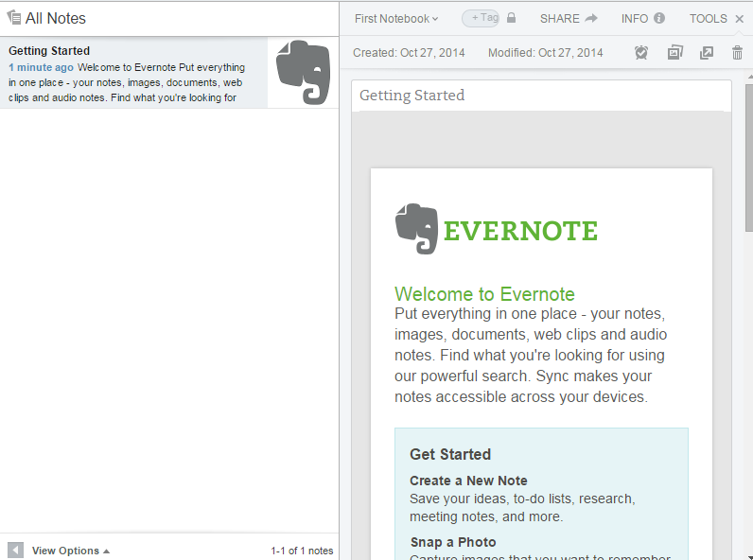
Task: Click the Evernote logo in the note body
Action: 496,229
